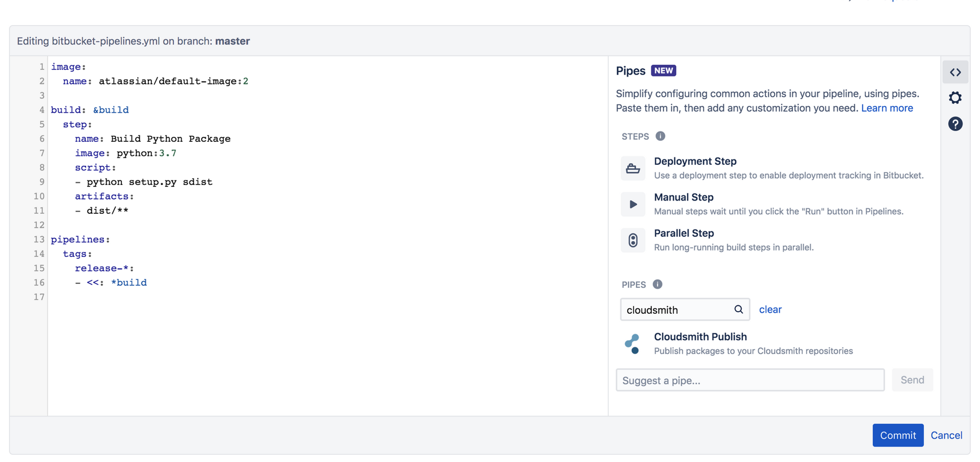Viewport: 980px width, 462px height.
Task: Open the Learn more link
Action: pos(886,108)
